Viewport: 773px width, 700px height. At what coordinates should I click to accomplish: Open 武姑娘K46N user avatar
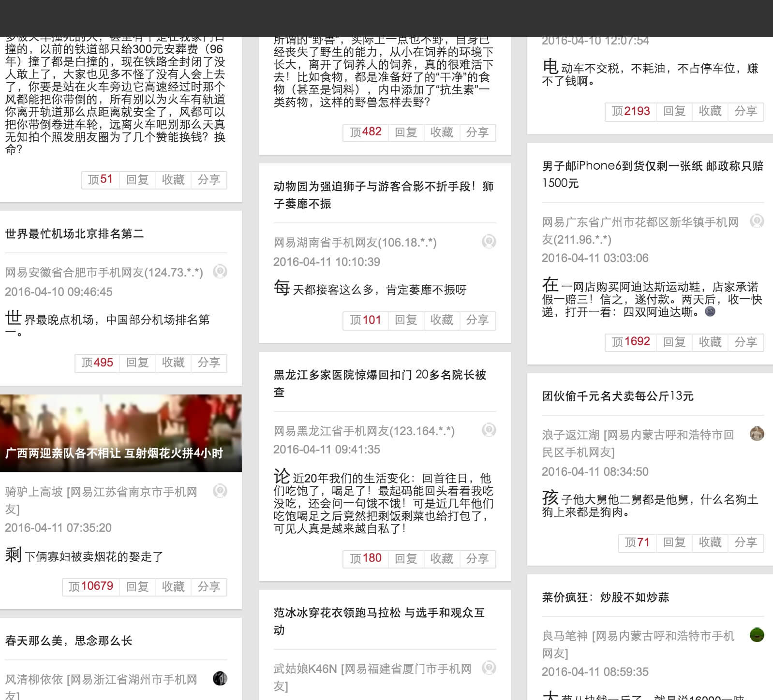(489, 668)
